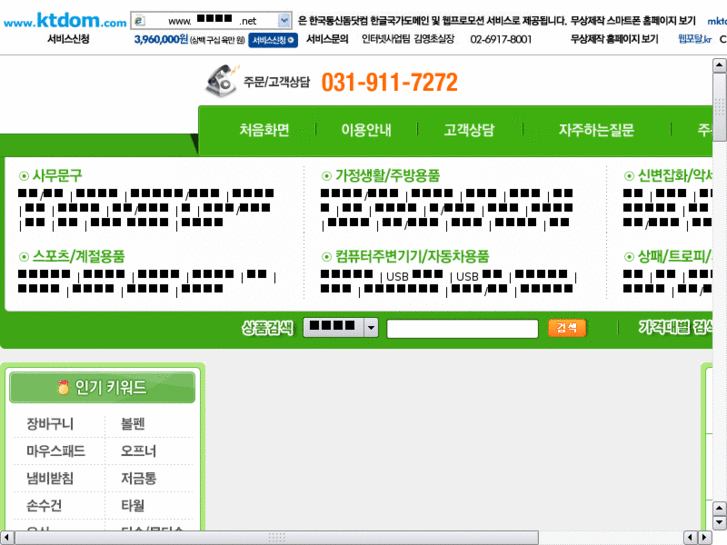The height and width of the screenshot is (545, 727).
Task: Select keyword 손수건
Action: pyautogui.click(x=44, y=506)
